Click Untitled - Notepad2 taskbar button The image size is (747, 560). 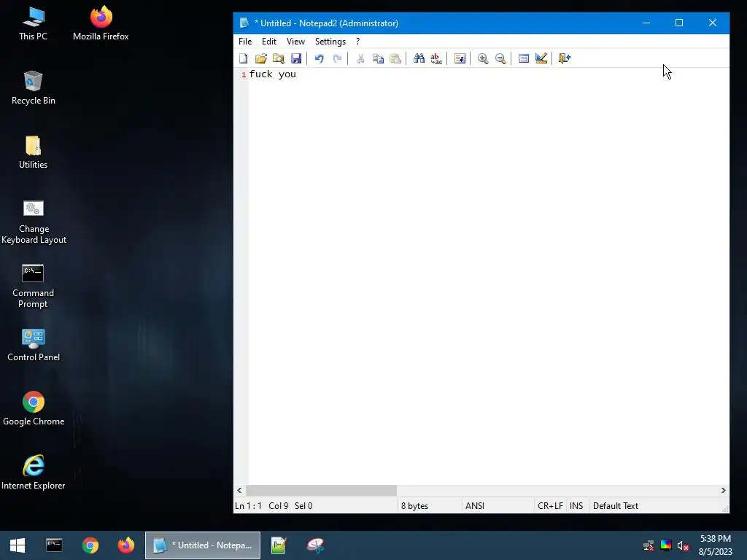click(203, 545)
